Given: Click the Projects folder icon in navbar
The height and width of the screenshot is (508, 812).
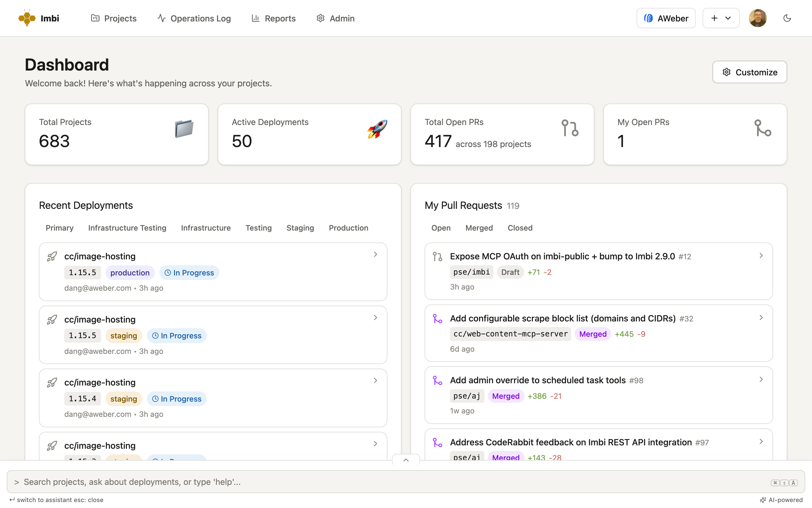Looking at the screenshot, I should coord(95,18).
